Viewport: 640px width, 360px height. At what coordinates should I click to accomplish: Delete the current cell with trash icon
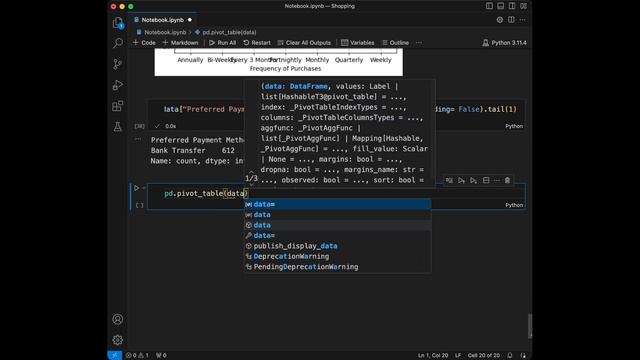[507, 180]
